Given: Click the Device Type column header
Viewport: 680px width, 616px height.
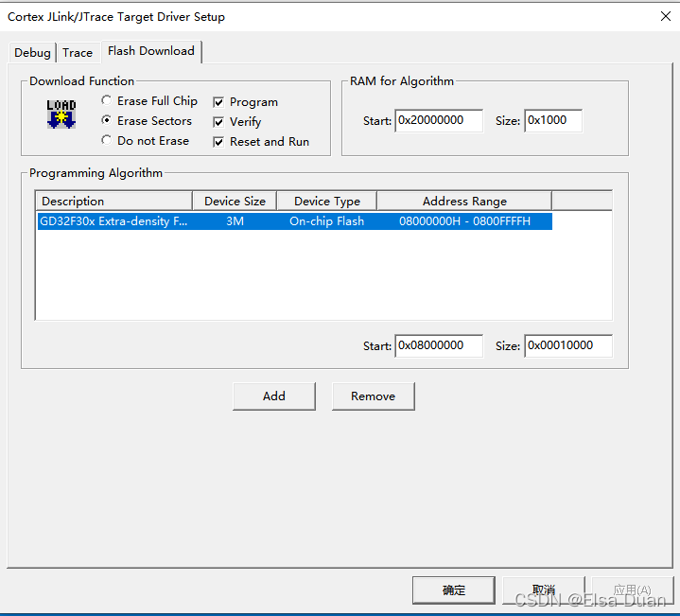Looking at the screenshot, I should [327, 201].
